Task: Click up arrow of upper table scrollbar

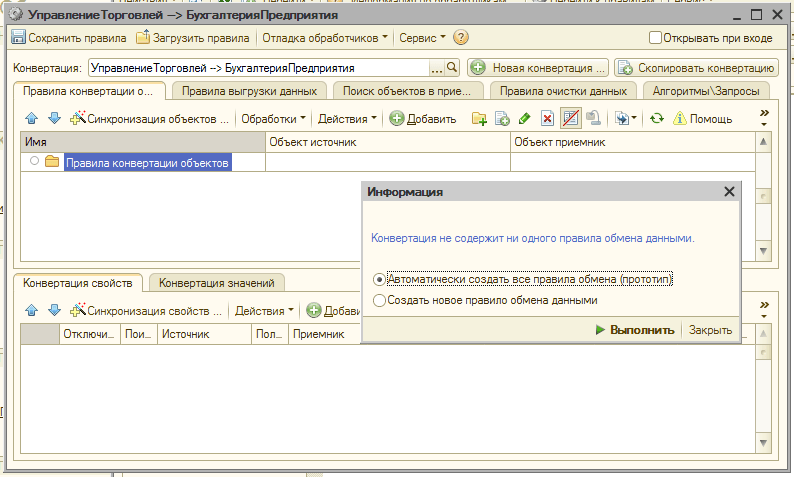Action: pyautogui.click(x=763, y=142)
